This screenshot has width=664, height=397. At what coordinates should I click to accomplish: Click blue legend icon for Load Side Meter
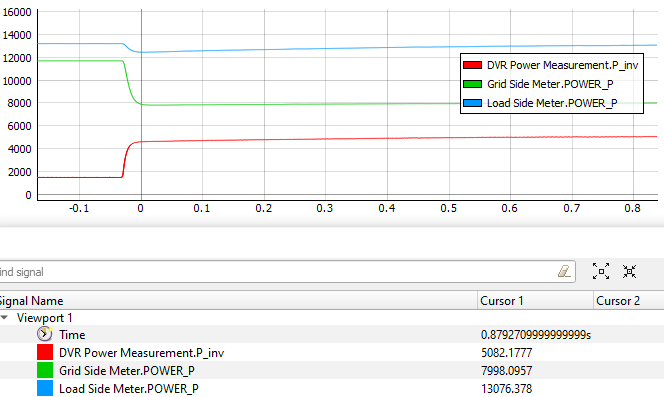[x=472, y=103]
